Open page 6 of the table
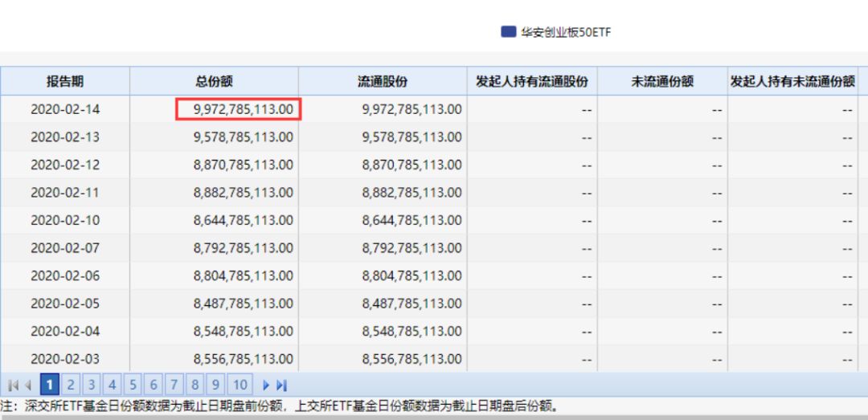The width and height of the screenshot is (868, 420). (x=154, y=384)
